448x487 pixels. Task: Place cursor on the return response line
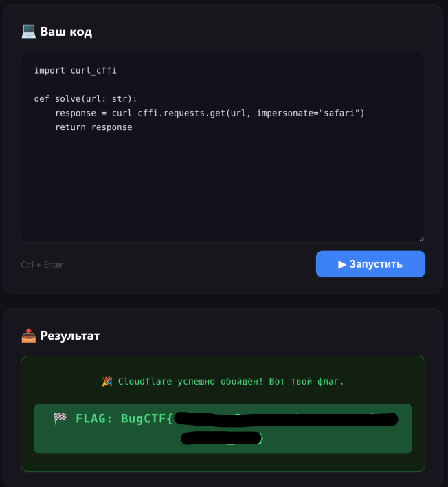click(x=93, y=127)
